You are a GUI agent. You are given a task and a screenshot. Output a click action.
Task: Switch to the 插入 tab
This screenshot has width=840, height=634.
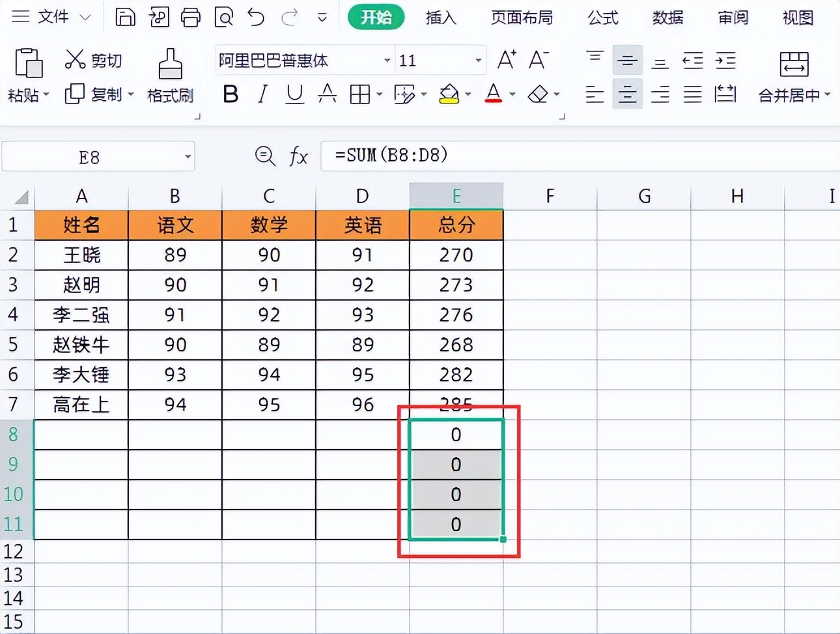441,18
